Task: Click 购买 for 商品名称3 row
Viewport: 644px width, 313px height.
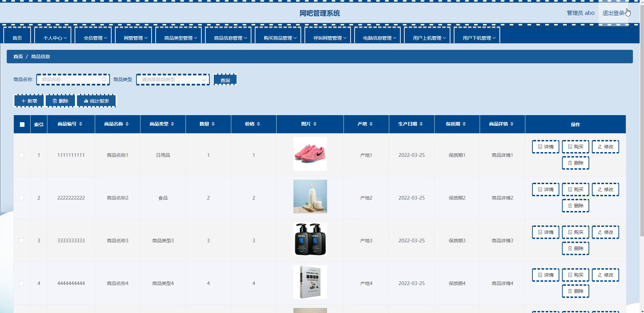Action: pos(575,232)
